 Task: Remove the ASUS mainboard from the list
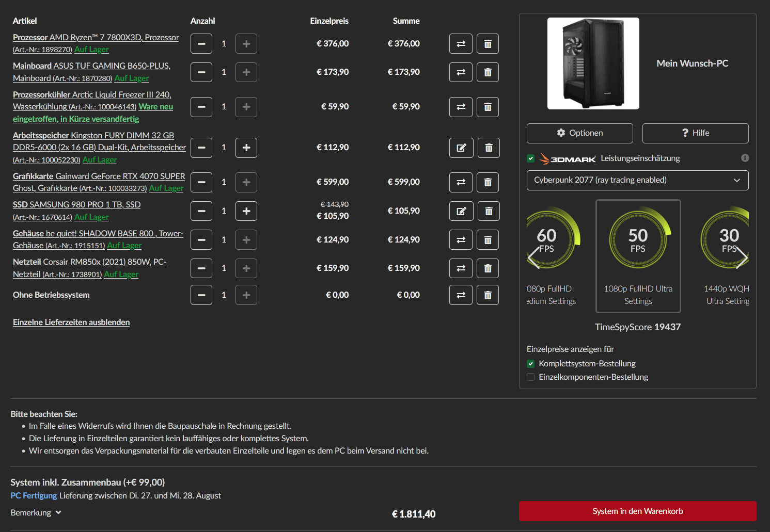488,72
